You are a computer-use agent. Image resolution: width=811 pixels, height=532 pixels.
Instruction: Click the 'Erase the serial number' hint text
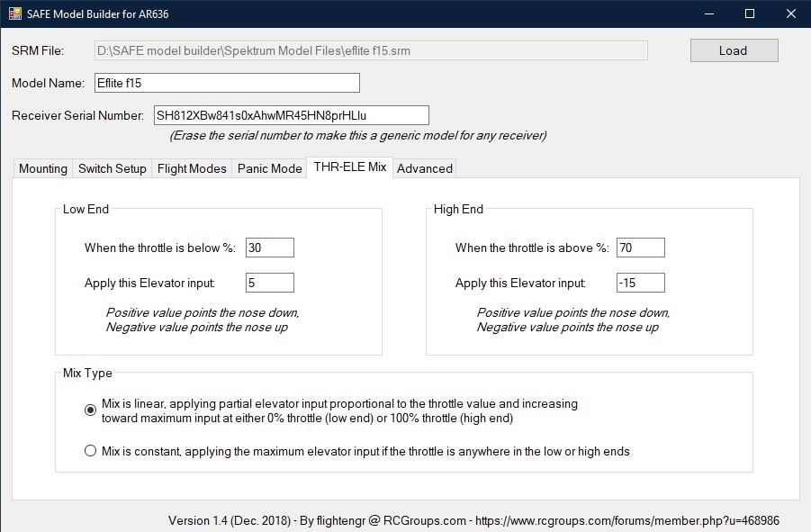click(358, 135)
